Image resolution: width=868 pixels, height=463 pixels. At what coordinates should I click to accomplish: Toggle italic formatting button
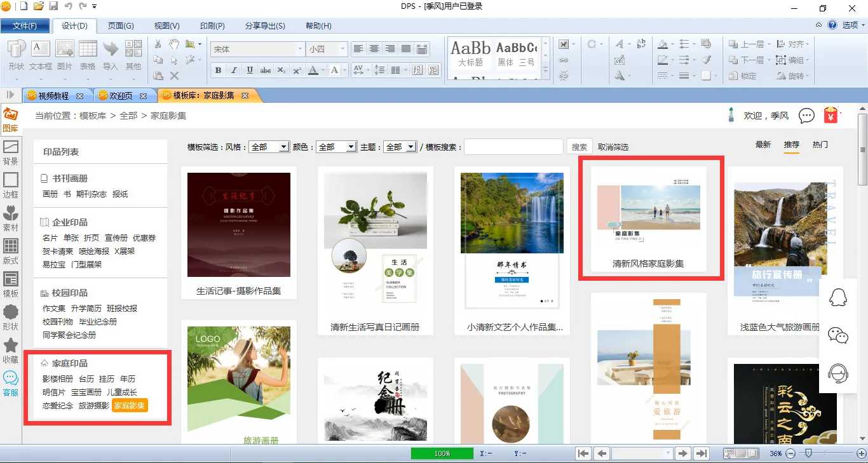click(234, 70)
